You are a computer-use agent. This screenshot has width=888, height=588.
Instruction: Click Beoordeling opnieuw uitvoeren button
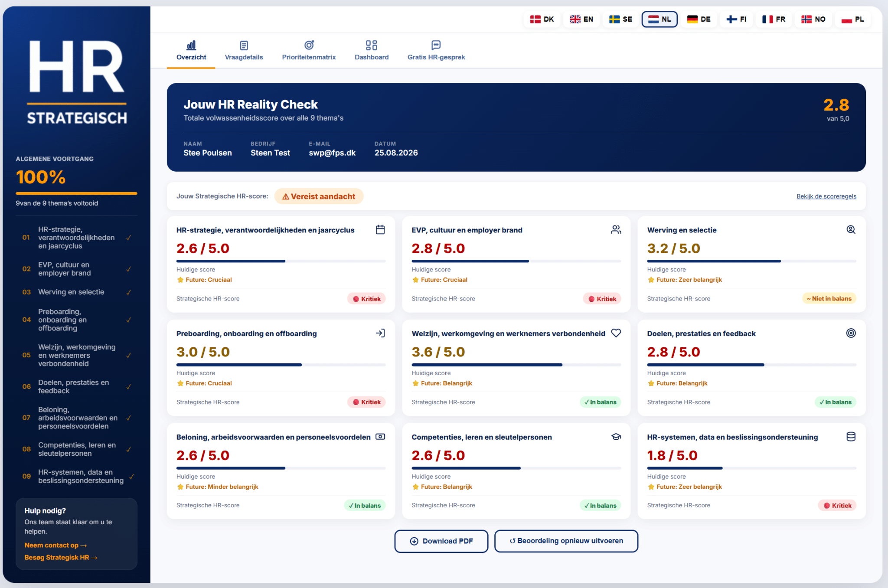tap(566, 541)
